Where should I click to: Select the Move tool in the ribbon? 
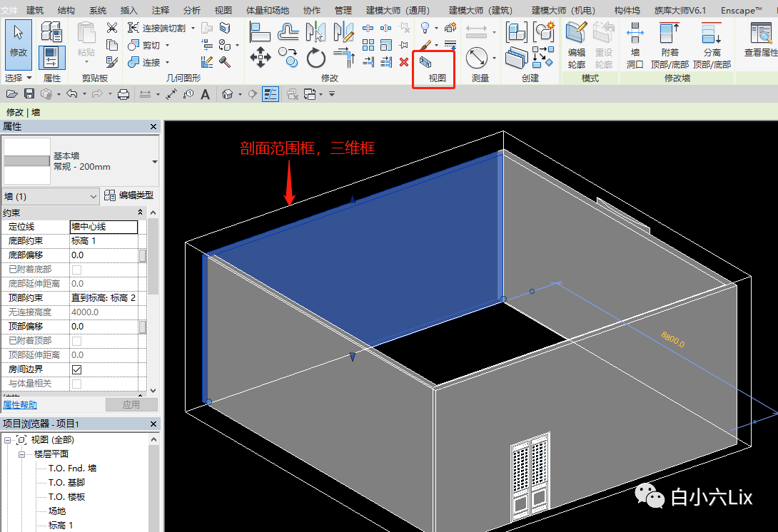(x=261, y=57)
